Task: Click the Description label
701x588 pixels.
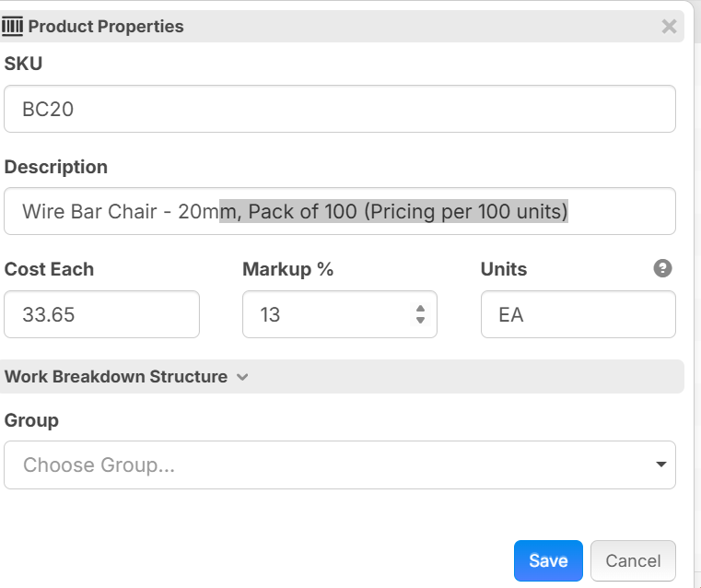Action: tap(56, 167)
